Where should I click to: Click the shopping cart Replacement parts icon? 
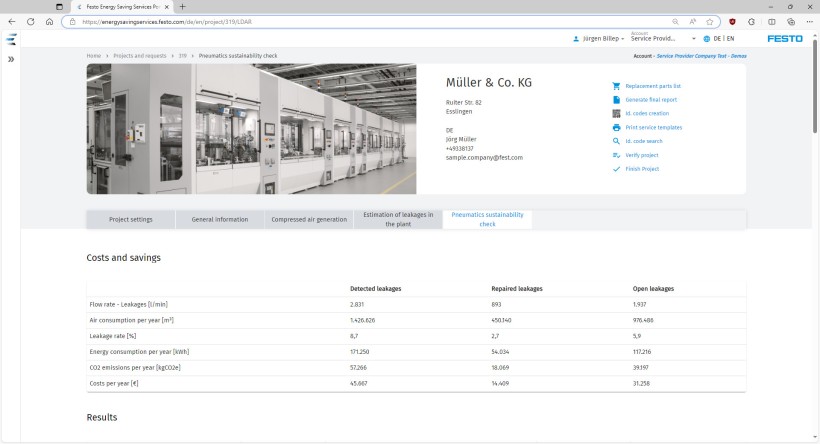click(616, 86)
